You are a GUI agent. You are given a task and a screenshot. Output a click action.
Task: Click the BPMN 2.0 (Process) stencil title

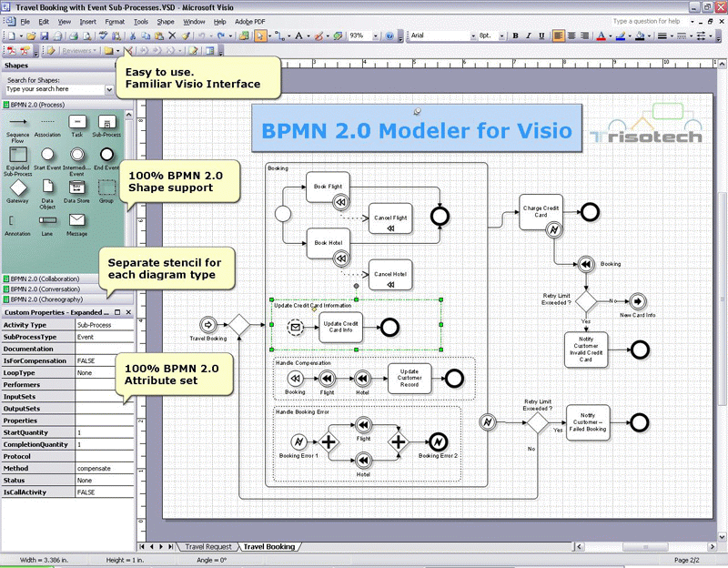(x=37, y=105)
